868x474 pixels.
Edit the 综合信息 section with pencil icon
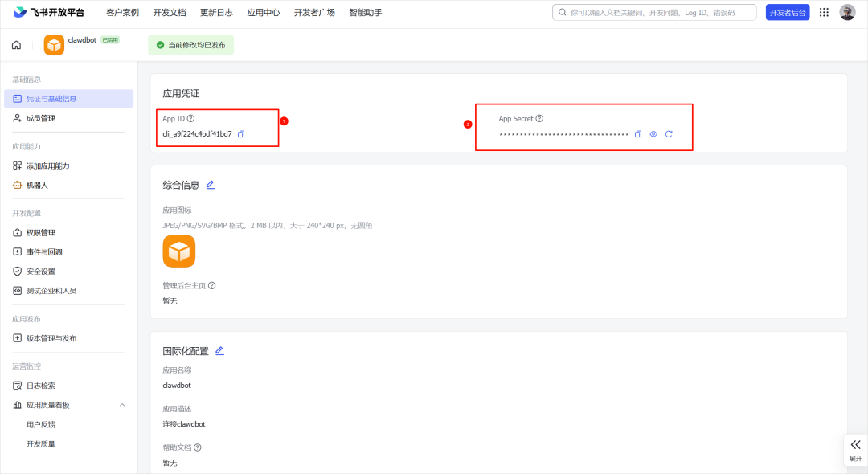click(x=211, y=184)
